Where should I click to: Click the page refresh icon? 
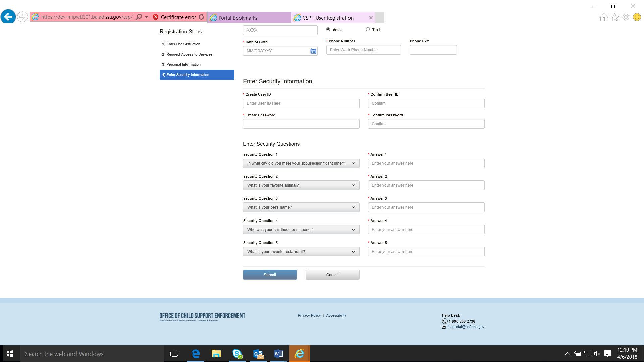click(201, 17)
